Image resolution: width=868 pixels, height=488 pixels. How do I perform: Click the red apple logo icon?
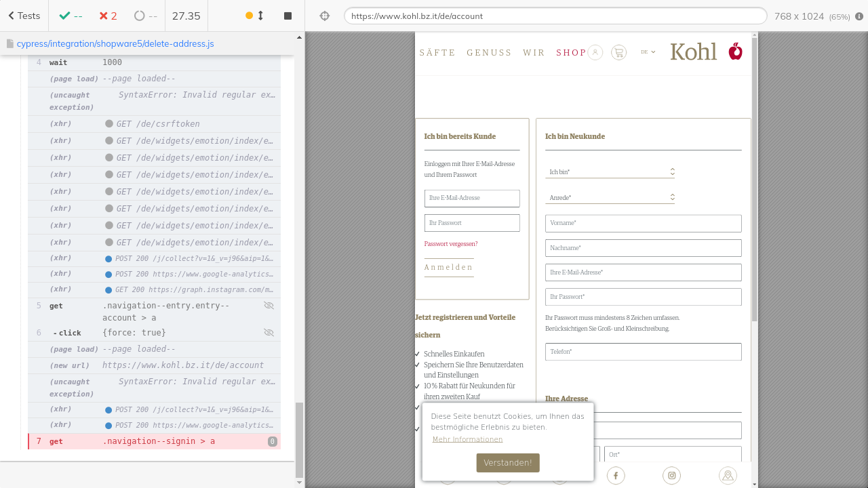pos(736,52)
